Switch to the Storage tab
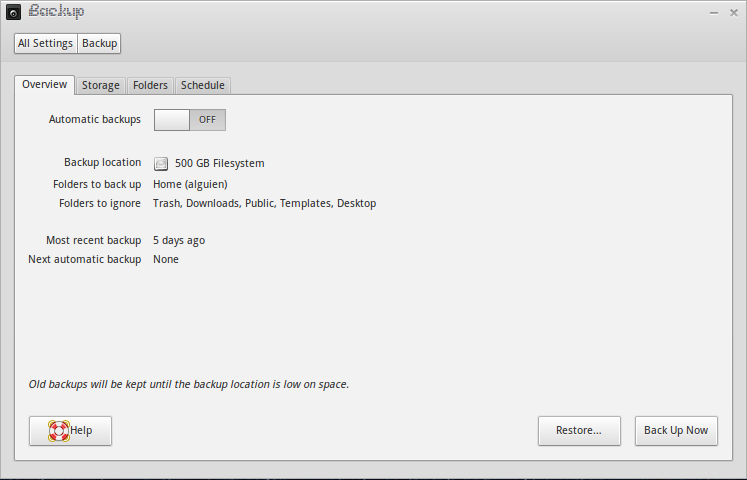The width and height of the screenshot is (747, 480). click(100, 86)
